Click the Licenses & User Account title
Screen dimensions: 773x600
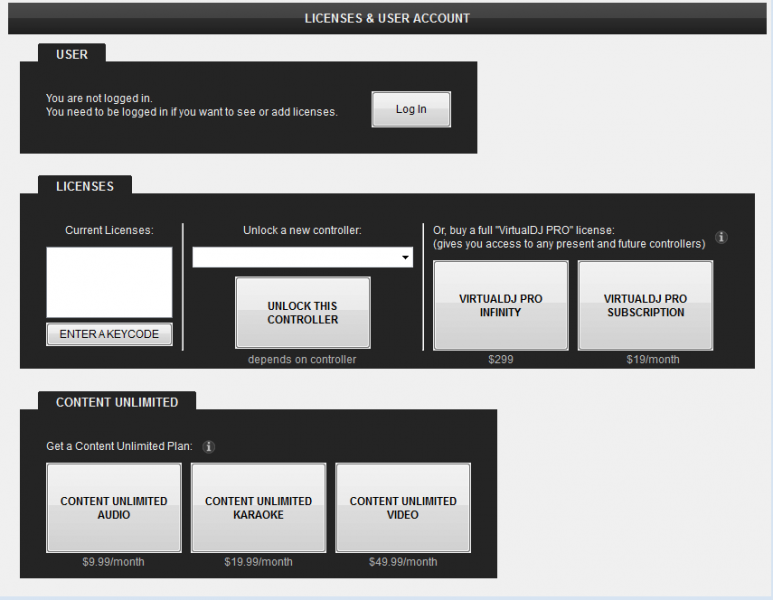click(x=387, y=18)
